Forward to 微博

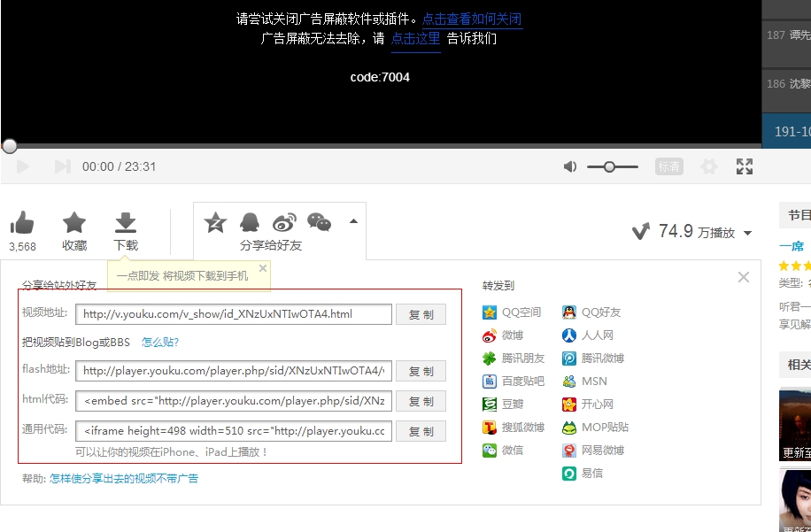(502, 335)
